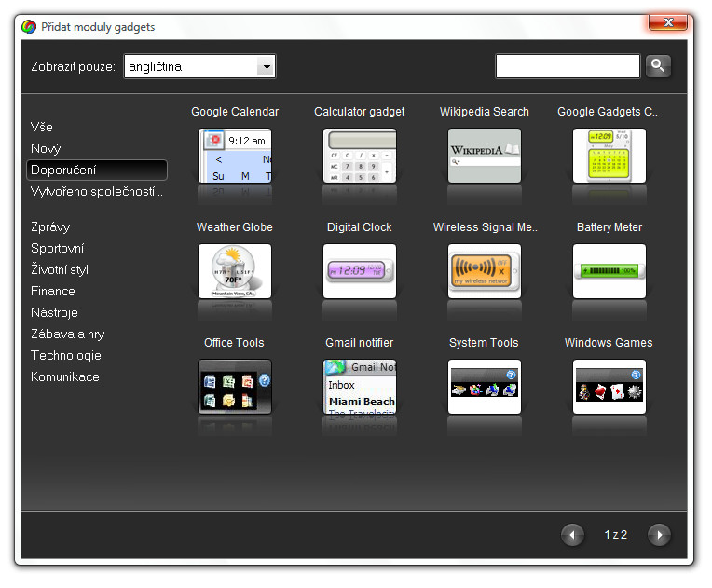Click the Wireless Signal Me.. title
Screen dimensions: 712x588
(485, 227)
